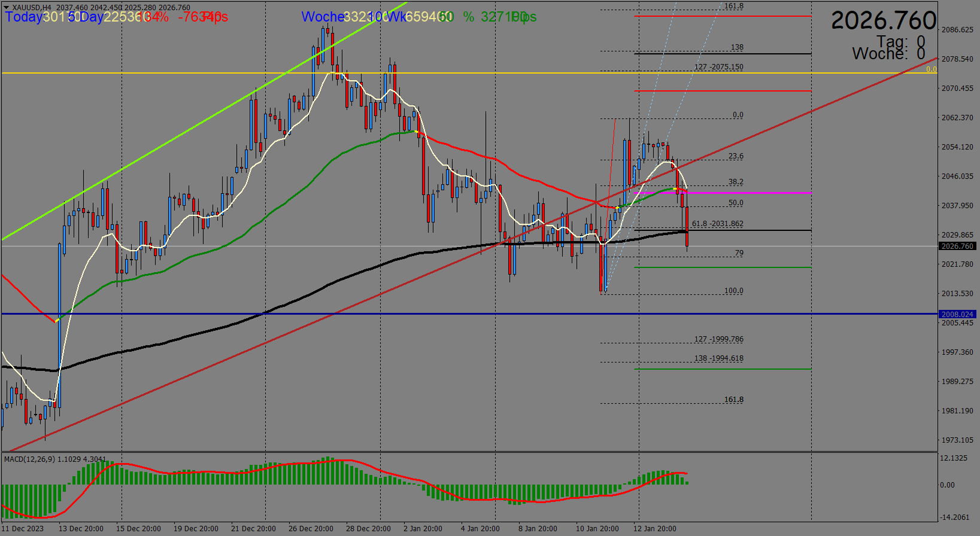Select the Fibonacci 100.0 level label
This screenshot has height=536, width=980.
click(733, 291)
